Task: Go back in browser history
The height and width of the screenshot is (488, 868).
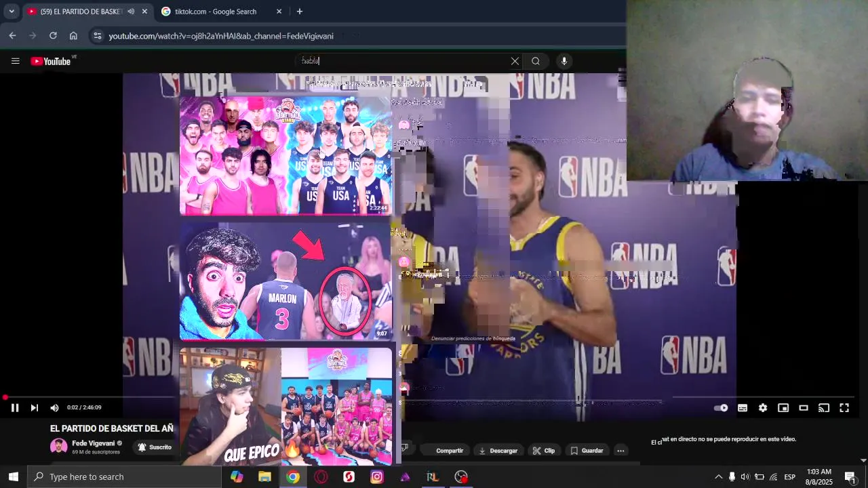Action: pyautogui.click(x=12, y=36)
